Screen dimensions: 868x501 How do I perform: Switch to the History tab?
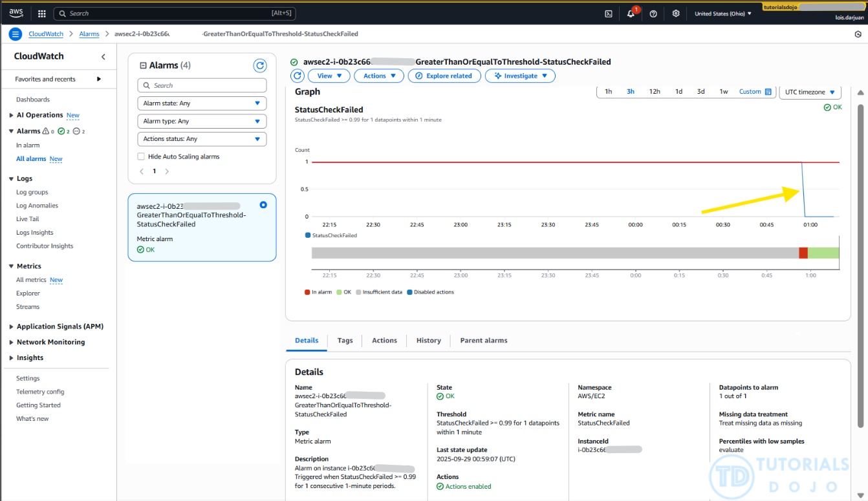[428, 341]
